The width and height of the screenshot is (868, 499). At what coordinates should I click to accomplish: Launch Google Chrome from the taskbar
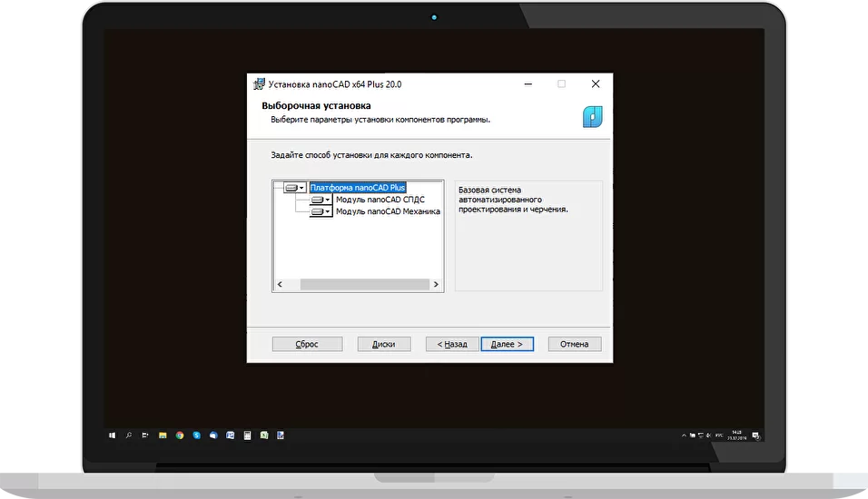click(180, 435)
